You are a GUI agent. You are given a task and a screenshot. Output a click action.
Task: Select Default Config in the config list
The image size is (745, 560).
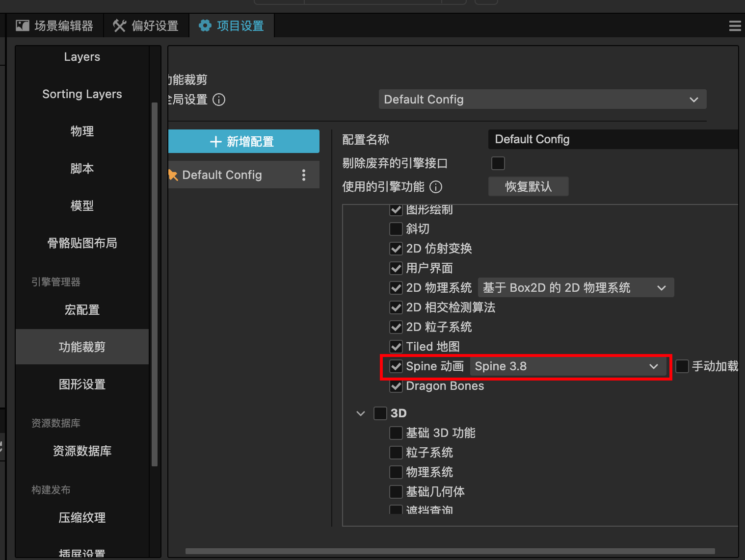(243, 175)
